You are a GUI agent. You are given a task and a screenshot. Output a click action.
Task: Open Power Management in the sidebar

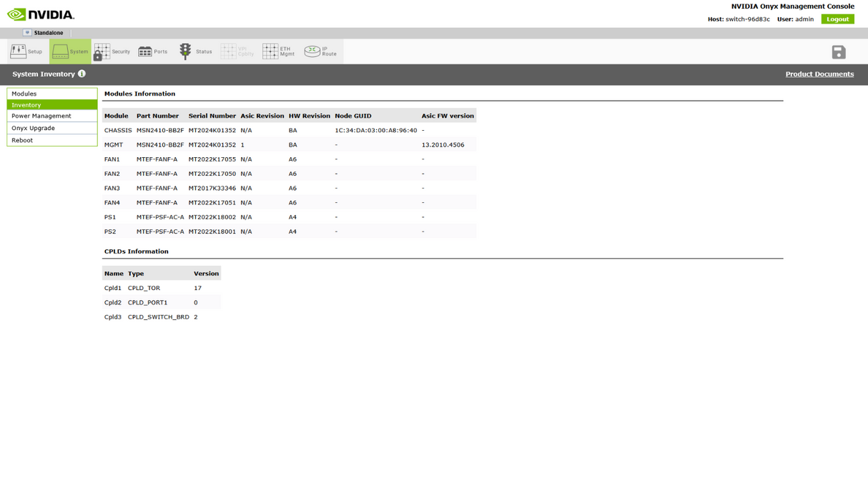click(x=52, y=116)
